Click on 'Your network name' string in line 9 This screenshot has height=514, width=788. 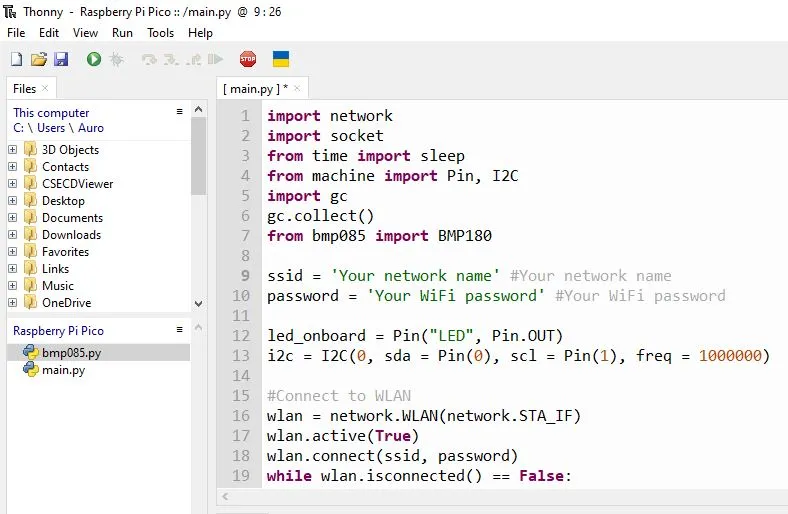(415, 275)
